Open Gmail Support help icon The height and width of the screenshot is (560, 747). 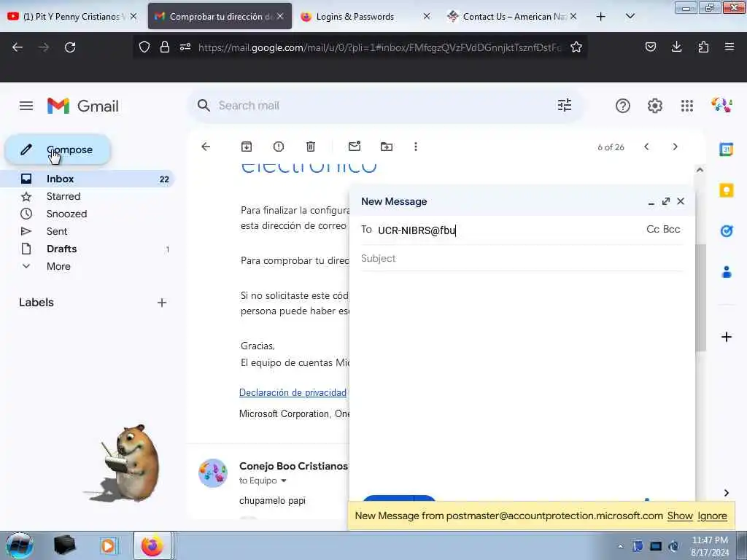623,106
